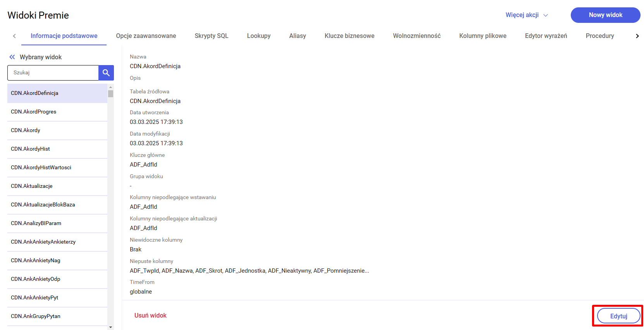The image size is (644, 330).
Task: Click value under Kolumny niepodlegające wstawaniu
Action: [x=143, y=207]
